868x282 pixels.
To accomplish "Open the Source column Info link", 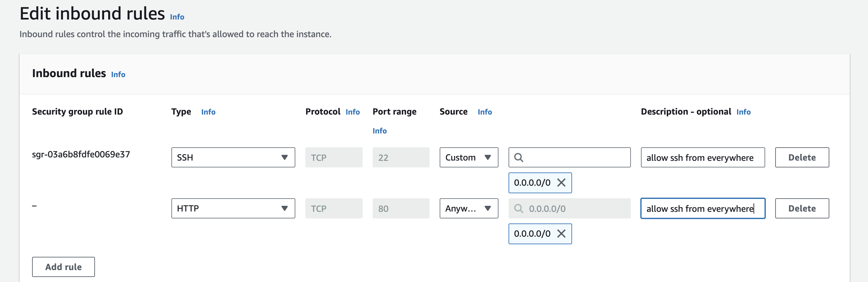I will [x=485, y=112].
